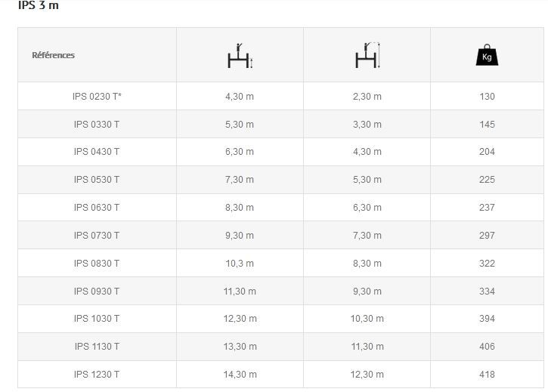Screen dimensions: 548x392
Task: Click the 130 weight value
Action: tap(487, 97)
